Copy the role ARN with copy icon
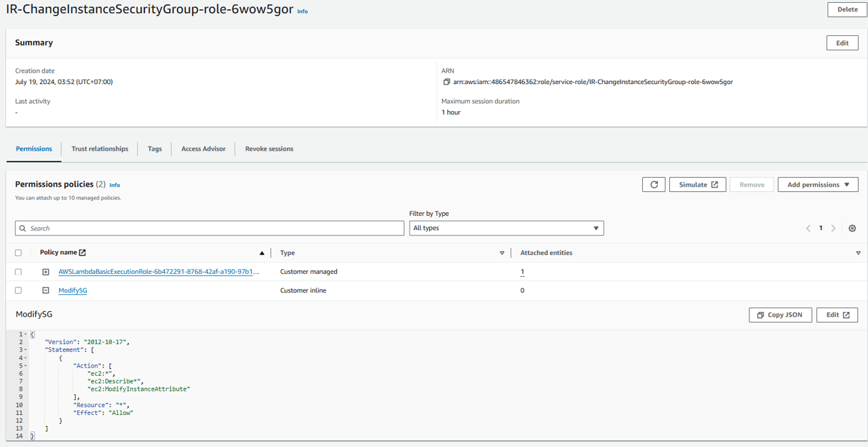The image size is (868, 447). click(x=446, y=82)
